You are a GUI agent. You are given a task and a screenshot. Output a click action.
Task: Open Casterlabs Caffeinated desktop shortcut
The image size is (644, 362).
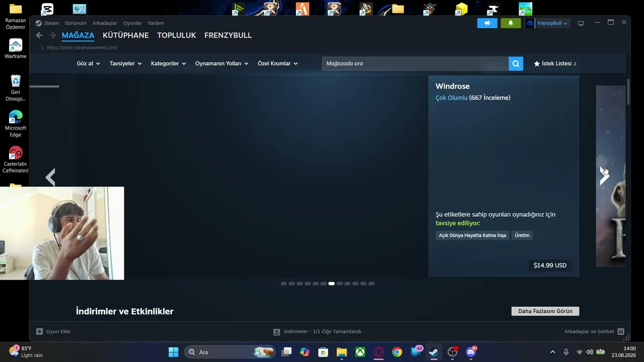(16, 159)
